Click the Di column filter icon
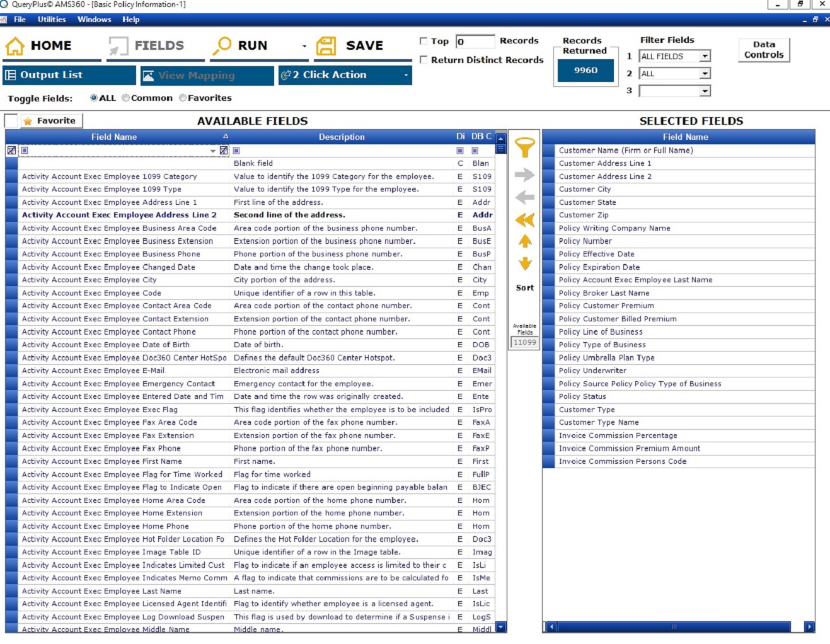Screen dimensions: 830x644 pos(460,151)
